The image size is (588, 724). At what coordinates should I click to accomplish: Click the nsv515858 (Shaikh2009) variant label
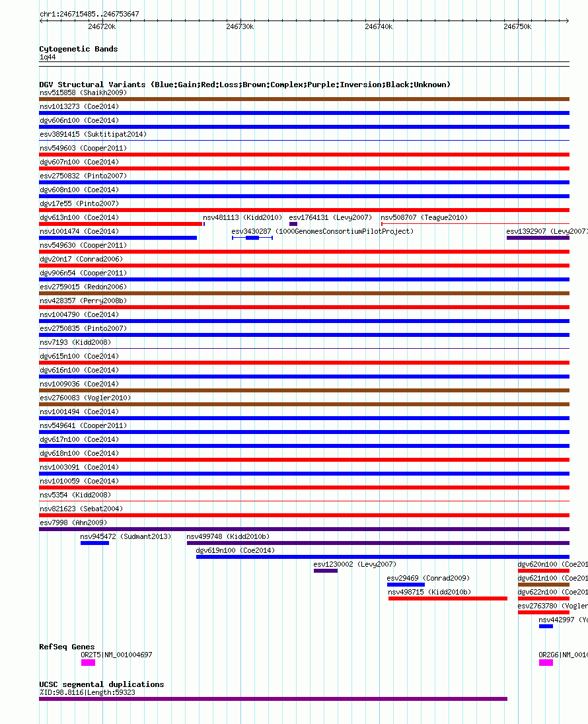(x=83, y=92)
